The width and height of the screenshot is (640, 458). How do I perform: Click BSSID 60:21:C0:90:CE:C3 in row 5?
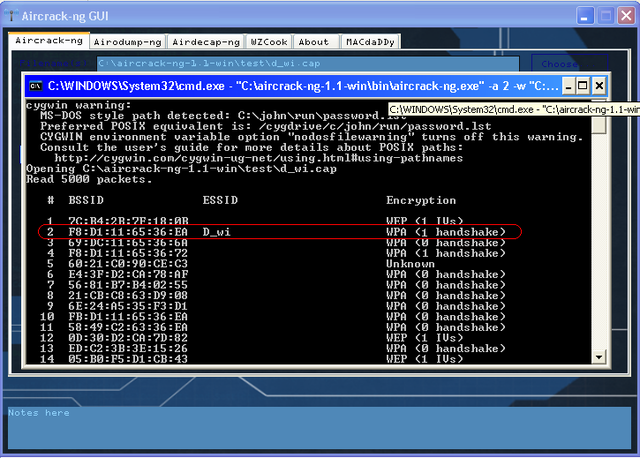(x=128, y=264)
